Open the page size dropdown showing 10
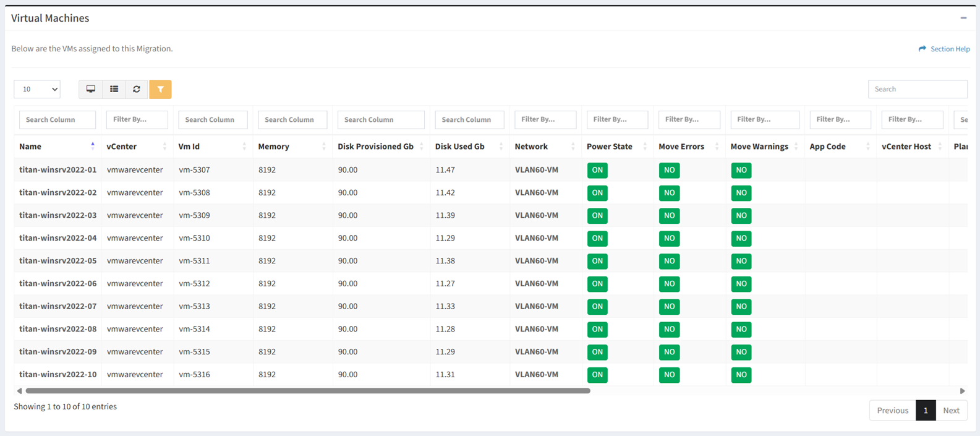This screenshot has height=436, width=980. click(37, 89)
